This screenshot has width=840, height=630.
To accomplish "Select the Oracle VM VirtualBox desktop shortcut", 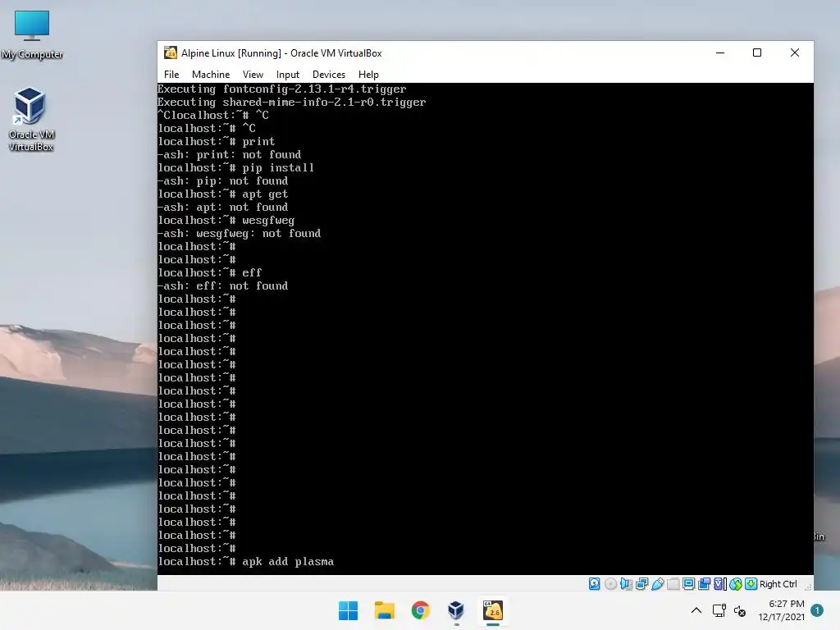I will pyautogui.click(x=30, y=119).
